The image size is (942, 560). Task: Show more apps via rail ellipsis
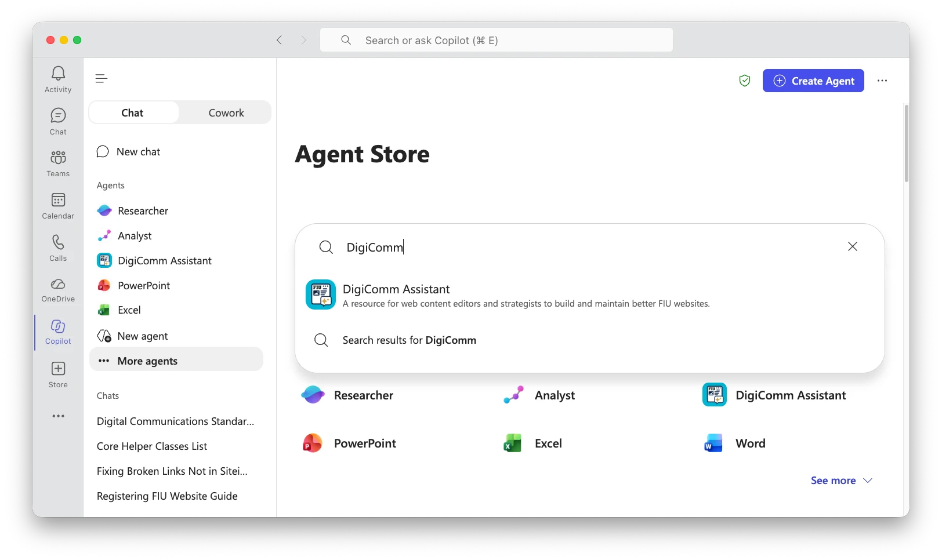(x=58, y=416)
